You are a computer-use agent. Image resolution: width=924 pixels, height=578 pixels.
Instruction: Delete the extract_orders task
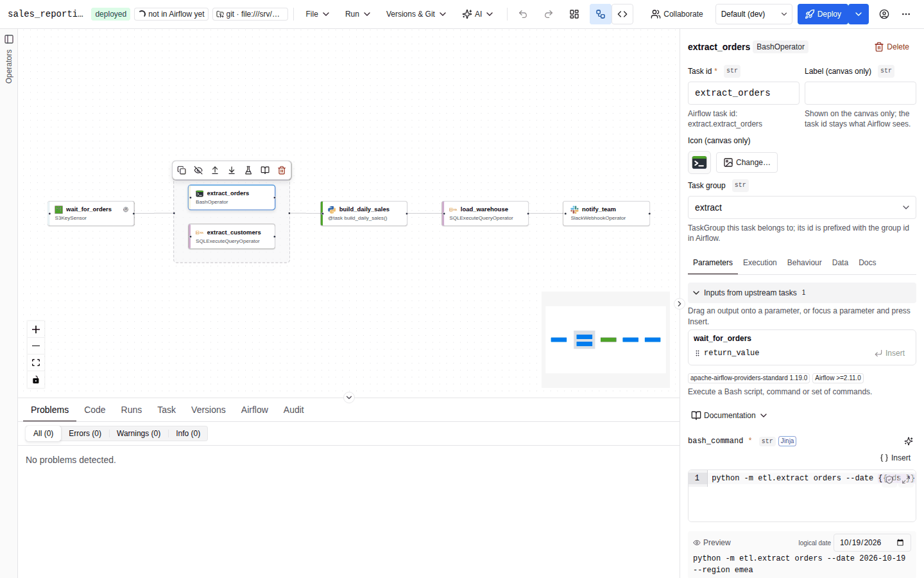click(892, 47)
